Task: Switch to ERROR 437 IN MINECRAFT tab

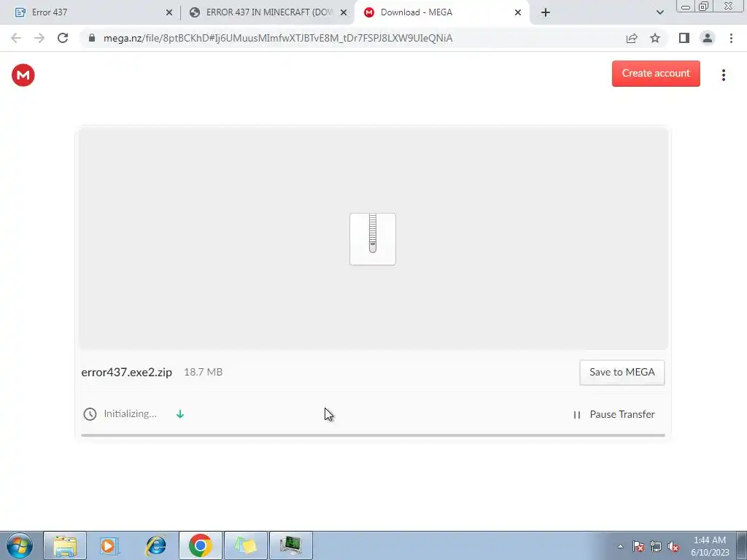Action: (267, 12)
